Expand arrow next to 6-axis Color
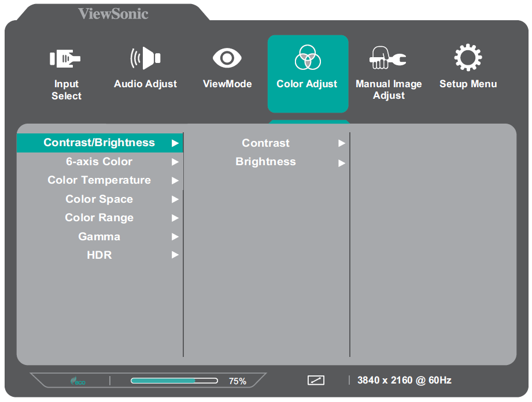This screenshot has width=532, height=402. click(x=175, y=162)
